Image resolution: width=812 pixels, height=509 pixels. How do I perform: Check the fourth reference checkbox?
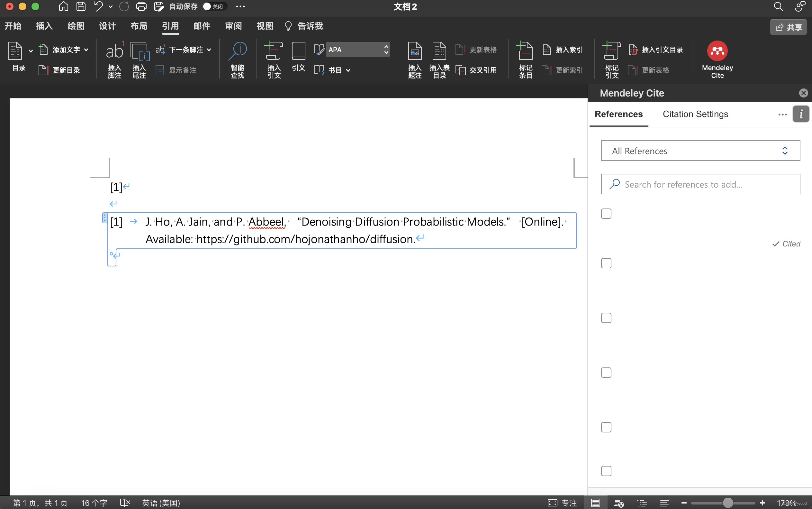pyautogui.click(x=606, y=373)
